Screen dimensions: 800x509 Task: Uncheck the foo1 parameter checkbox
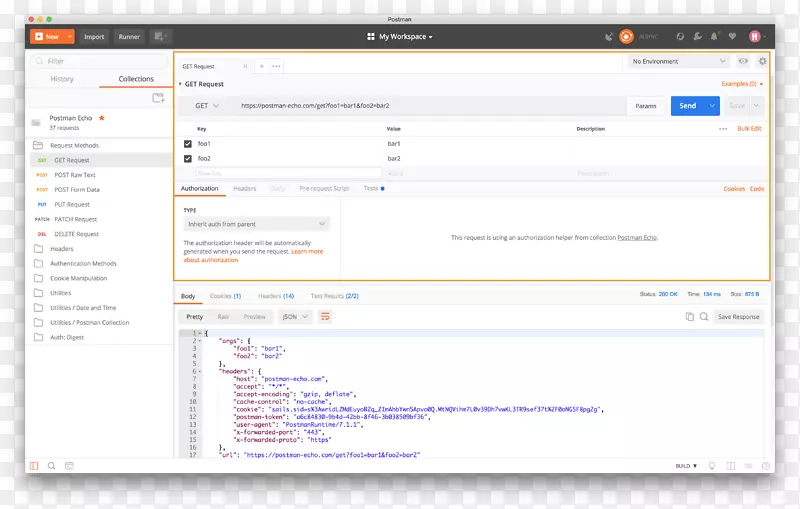coord(188,144)
